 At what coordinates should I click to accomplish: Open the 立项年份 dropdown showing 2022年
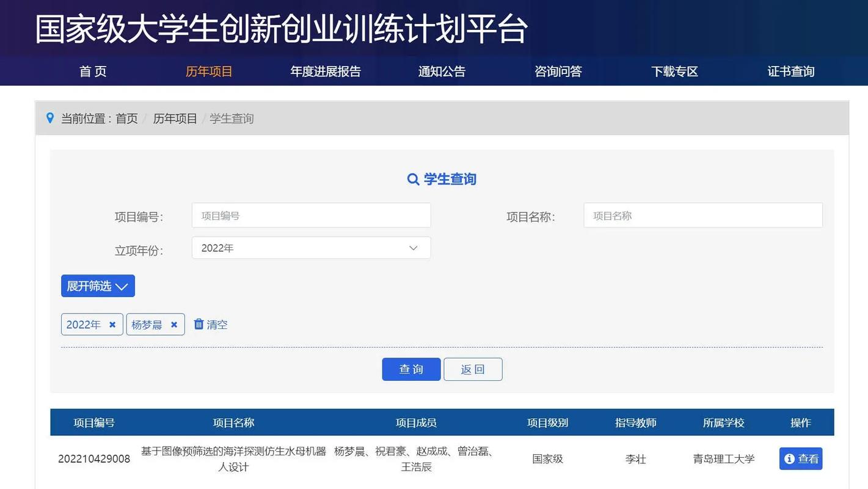(311, 248)
